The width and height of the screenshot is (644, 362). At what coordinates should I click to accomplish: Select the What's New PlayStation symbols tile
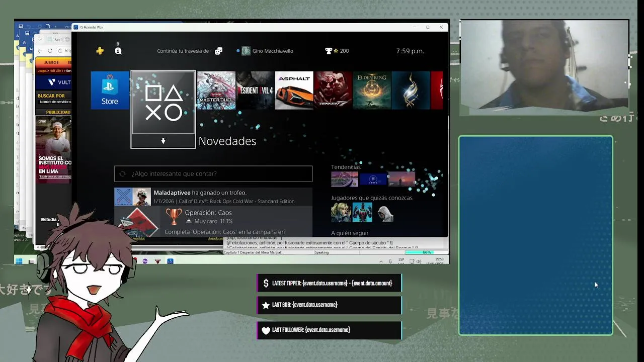163,103
